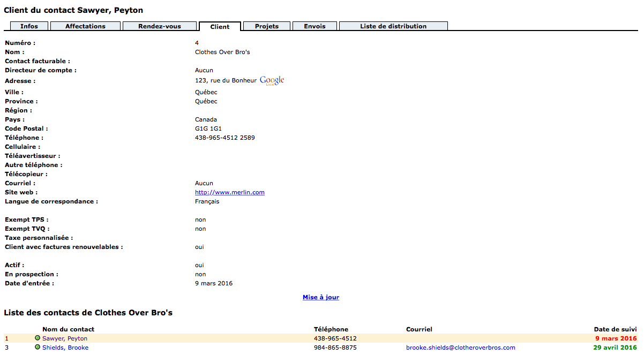Click the 9 mars 2016 follow-up date
The height and width of the screenshot is (363, 644).
616,339
